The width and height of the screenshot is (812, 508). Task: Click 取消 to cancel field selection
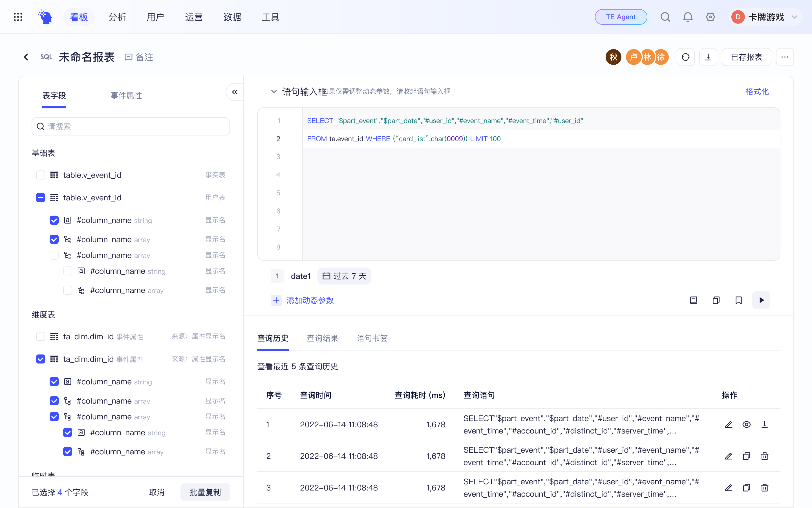[x=157, y=492]
